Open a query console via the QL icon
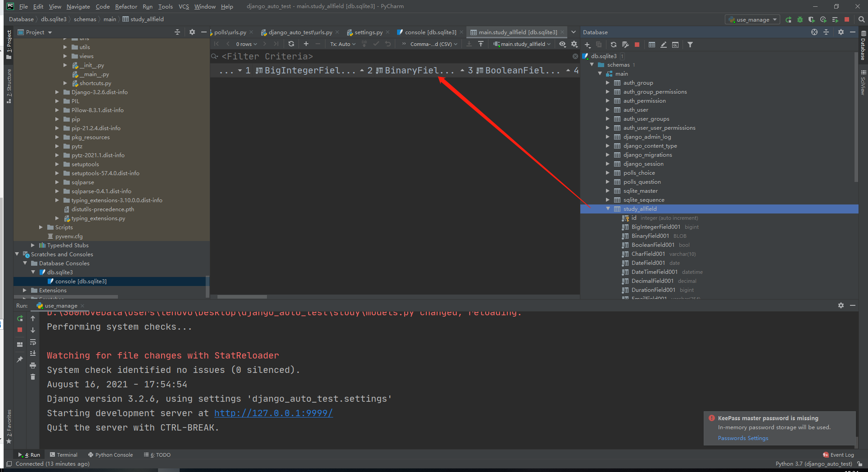868x472 pixels. pyautogui.click(x=675, y=44)
